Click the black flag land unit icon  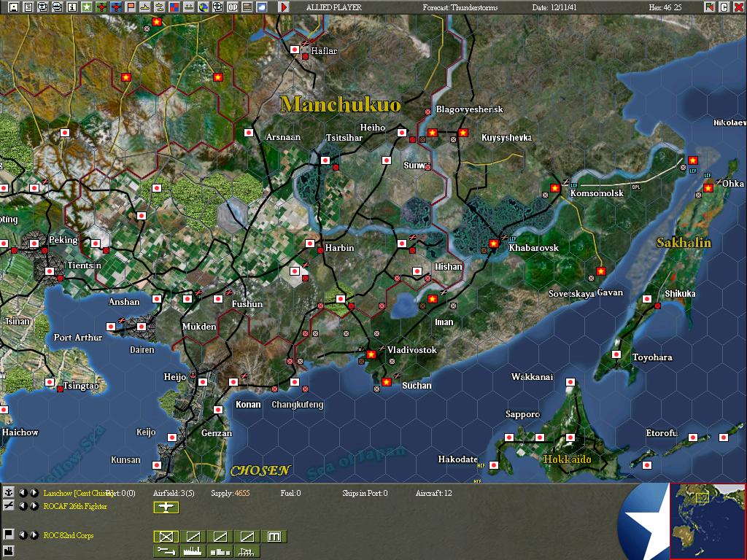[9, 534]
